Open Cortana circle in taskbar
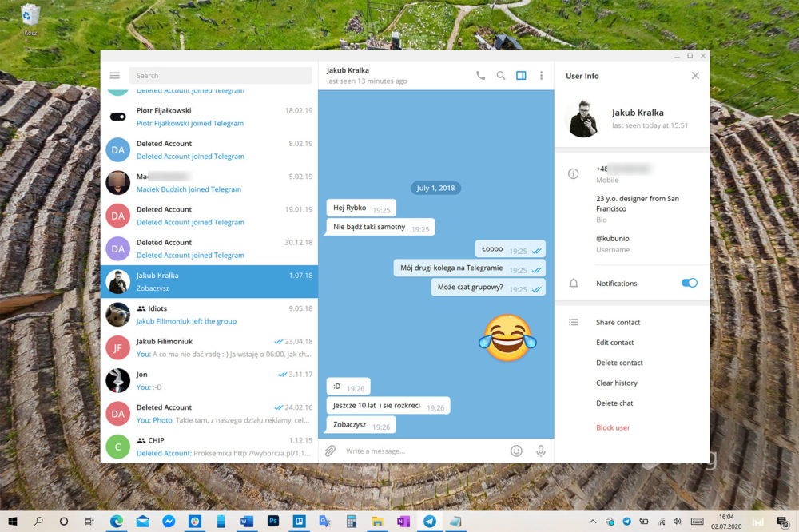This screenshot has height=532, width=799. tap(64, 522)
